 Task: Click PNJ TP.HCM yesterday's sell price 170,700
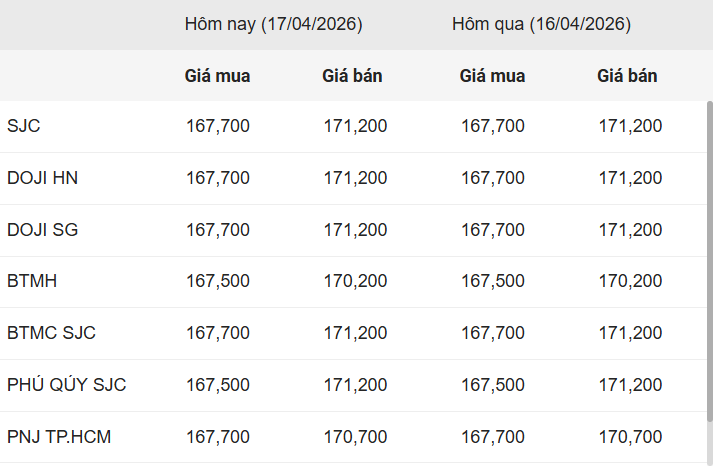point(630,437)
